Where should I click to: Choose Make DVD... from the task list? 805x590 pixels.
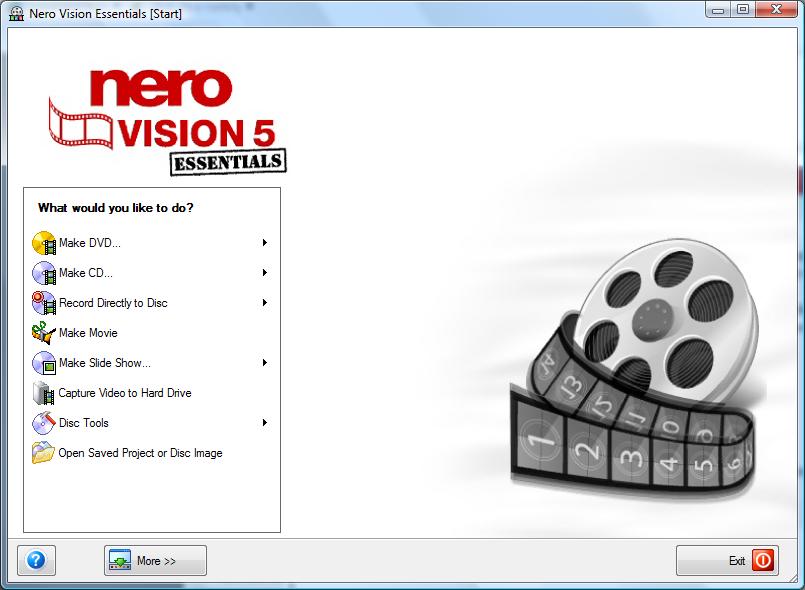pyautogui.click(x=90, y=243)
